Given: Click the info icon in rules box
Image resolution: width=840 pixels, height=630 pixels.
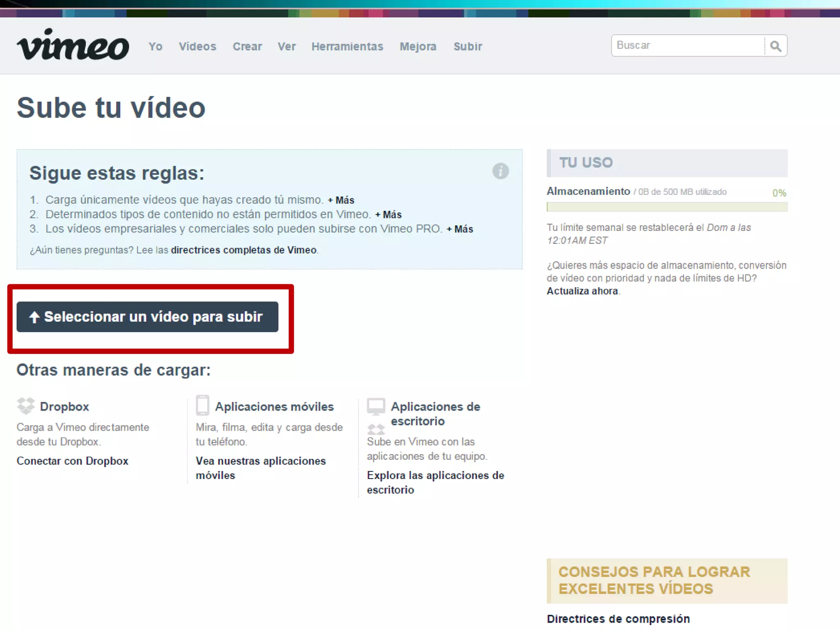Looking at the screenshot, I should 500,171.
